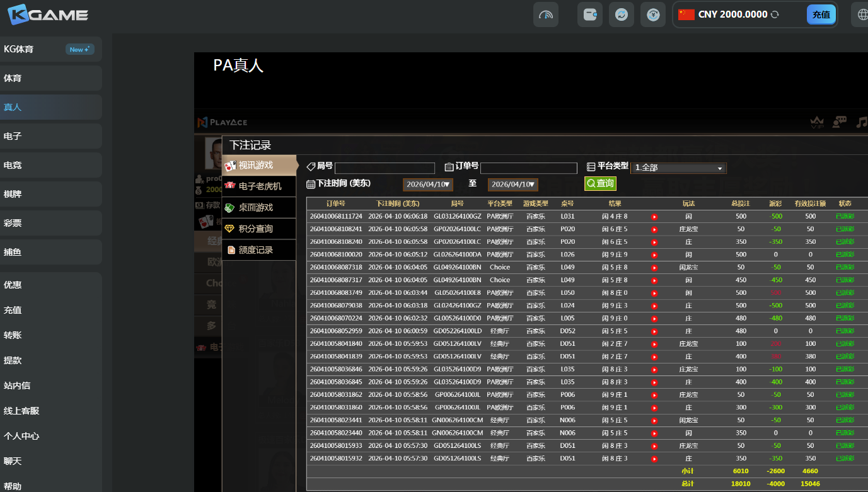Open the wallet icon in header
This screenshot has height=492, width=868.
590,14
